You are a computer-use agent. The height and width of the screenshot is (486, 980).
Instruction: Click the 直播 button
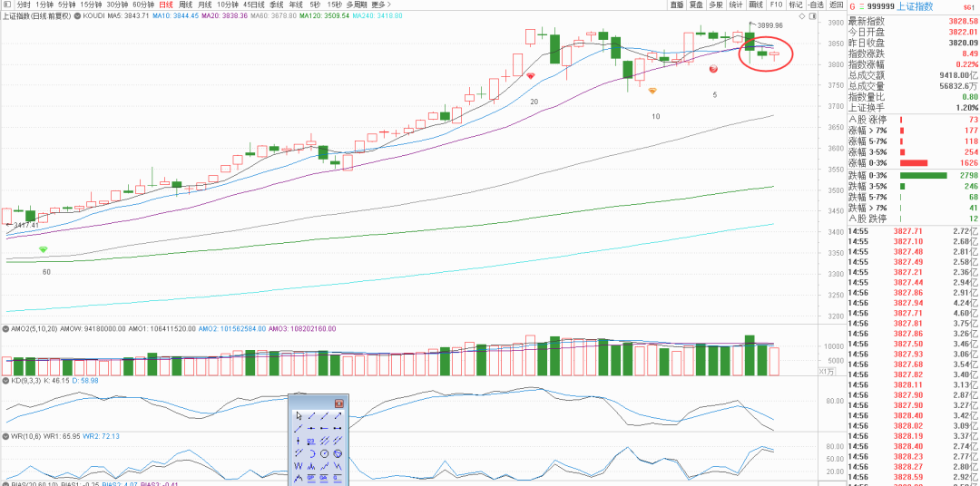677,5
